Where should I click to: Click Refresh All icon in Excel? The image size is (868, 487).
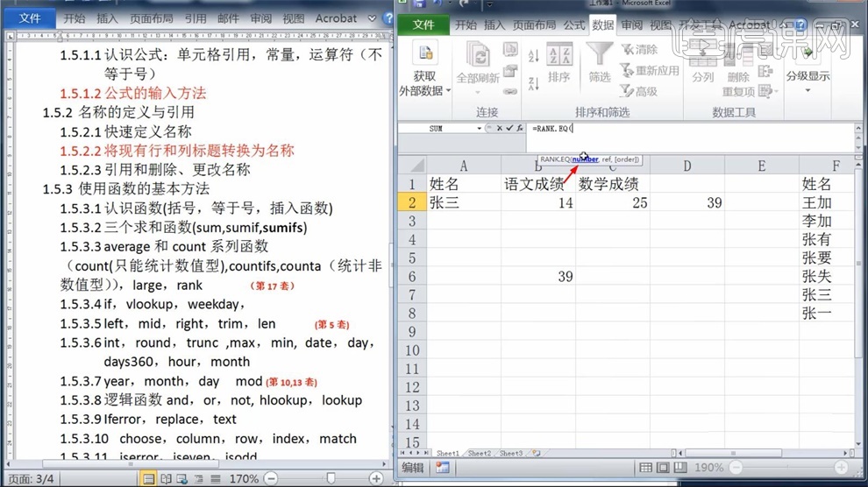[x=478, y=55]
